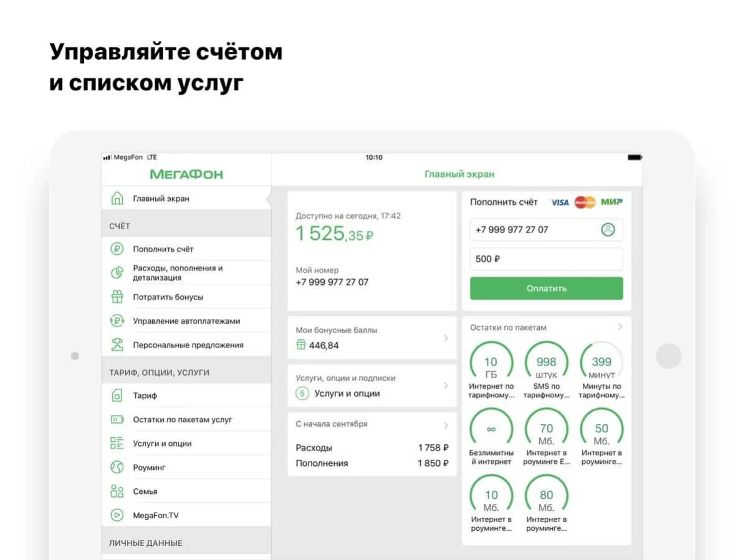Tap the 10:10 clock in status bar
This screenshot has height=560, width=748.
point(374,158)
